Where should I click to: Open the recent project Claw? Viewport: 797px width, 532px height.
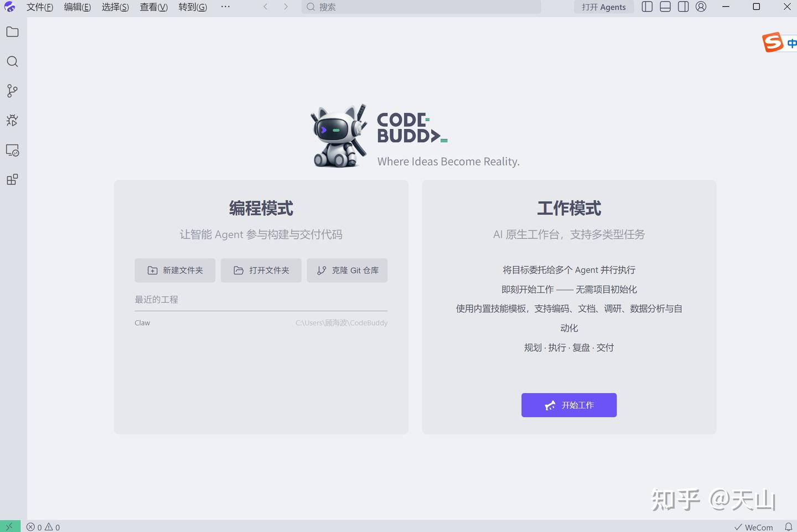(142, 323)
